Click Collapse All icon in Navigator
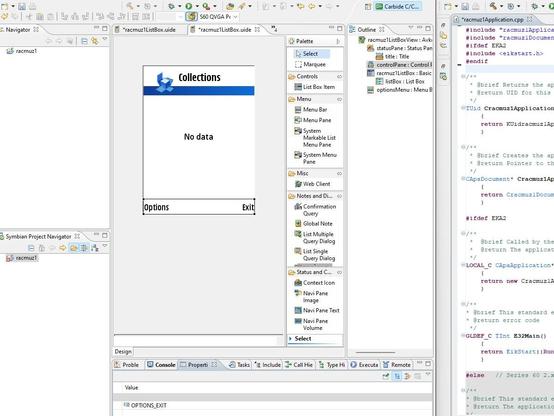The image size is (554, 416). point(84,41)
